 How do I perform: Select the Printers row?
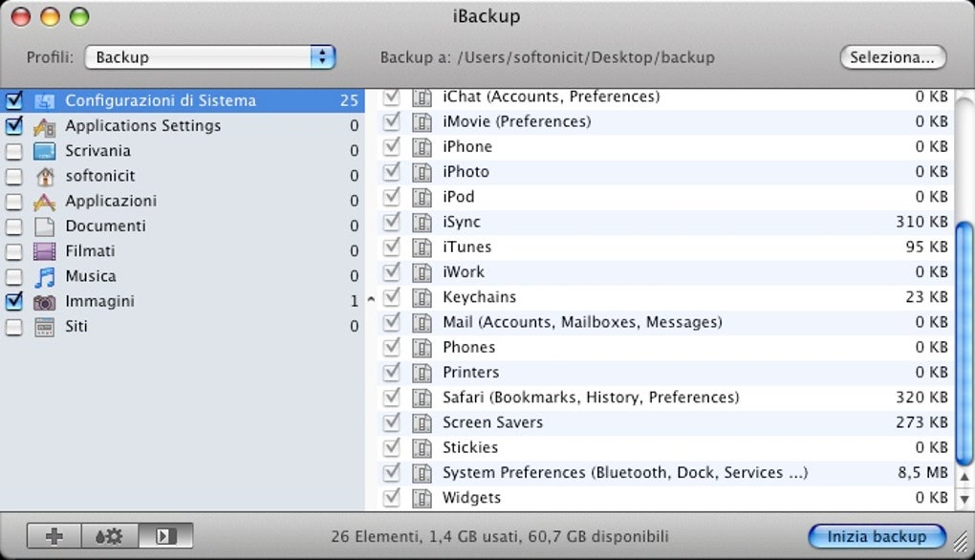pyautogui.click(x=665, y=373)
